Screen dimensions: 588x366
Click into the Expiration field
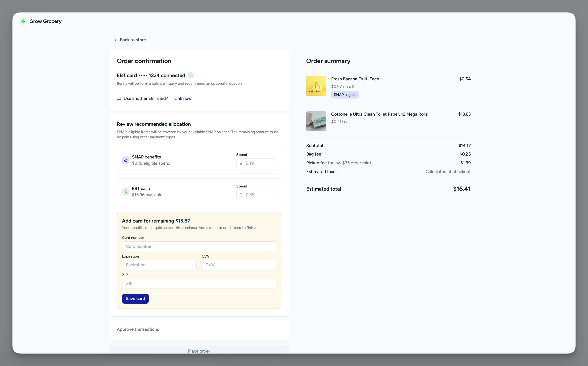click(x=159, y=265)
